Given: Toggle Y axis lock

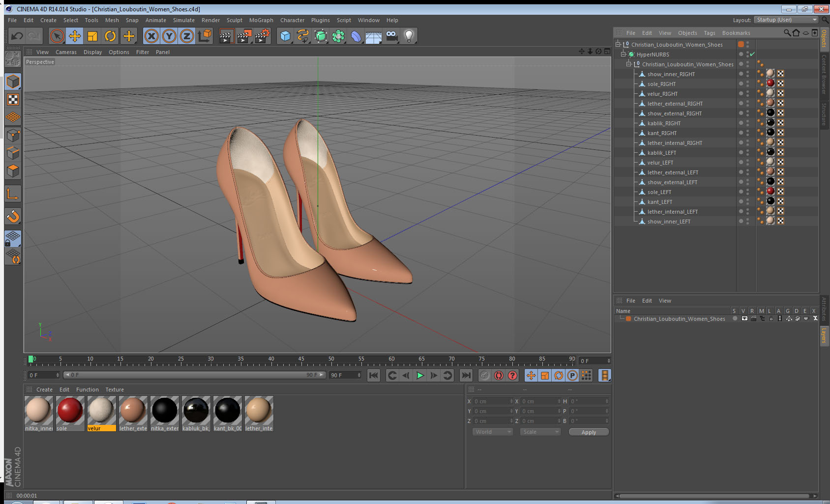Looking at the screenshot, I should (169, 36).
